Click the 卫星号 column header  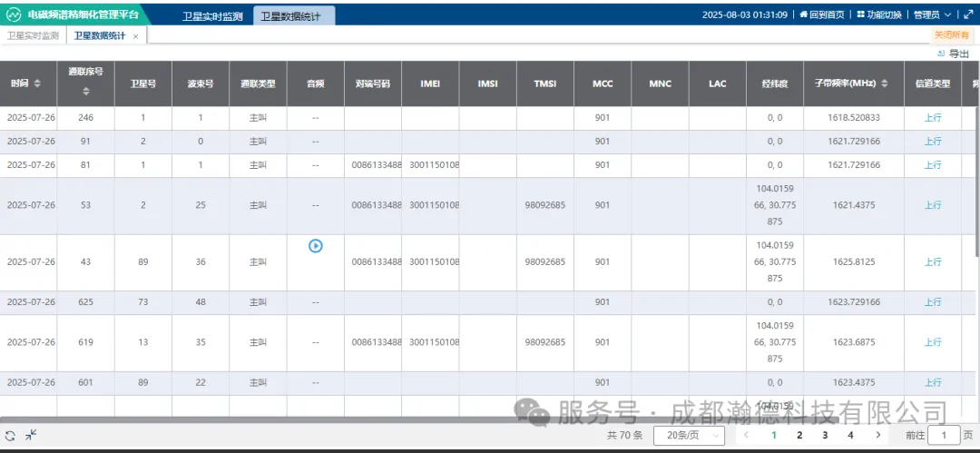pos(143,84)
